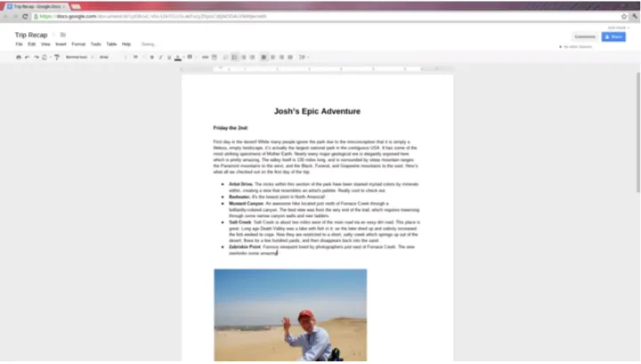Viewport: 641px width, 364px height.
Task: Click the Print icon in toolbar
Action: coord(19,57)
